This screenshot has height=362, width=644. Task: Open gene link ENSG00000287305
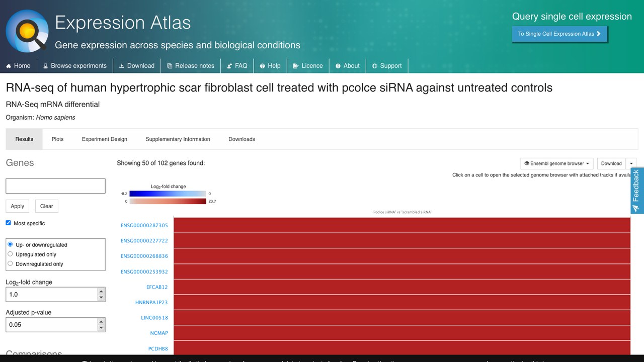(144, 225)
